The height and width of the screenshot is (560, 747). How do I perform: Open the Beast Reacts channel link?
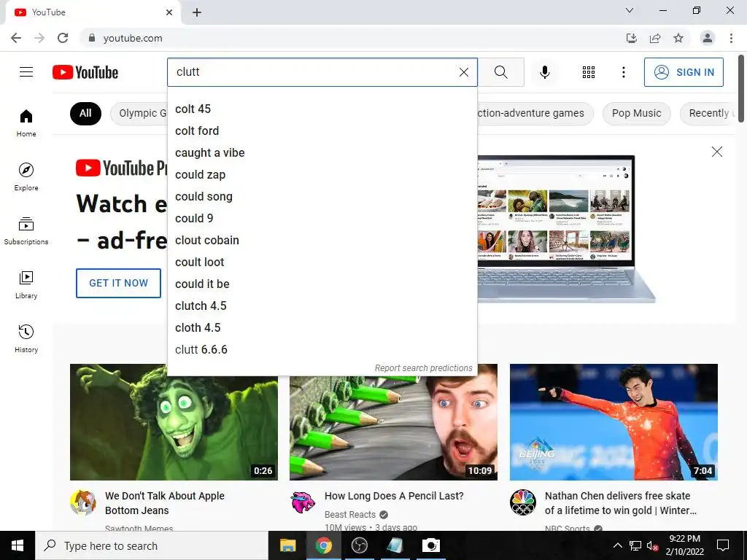[x=350, y=515]
